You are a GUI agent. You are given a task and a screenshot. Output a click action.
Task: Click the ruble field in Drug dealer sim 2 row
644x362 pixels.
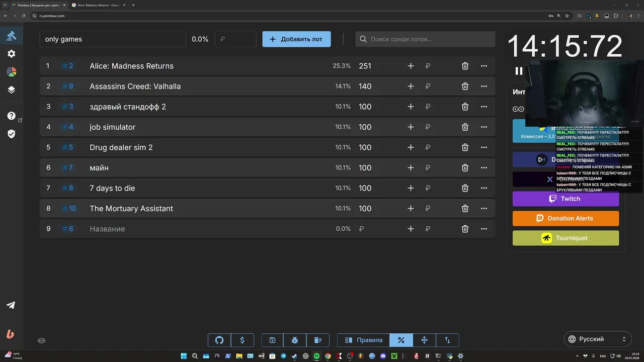tap(428, 147)
